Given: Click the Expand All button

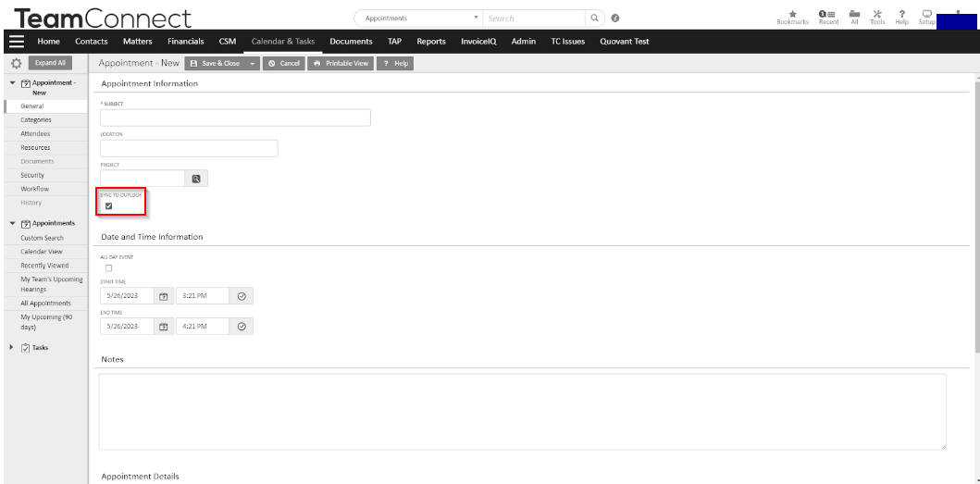Looking at the screenshot, I should (50, 63).
